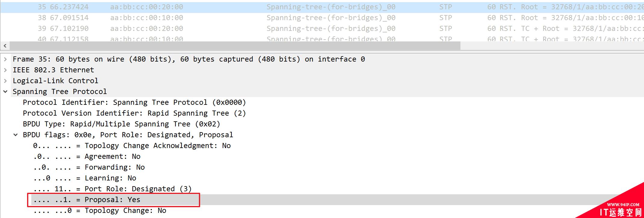Viewport: 644px width, 218px height.
Task: Click source aa:bb:cc:00:10:00 of packet 38
Action: [x=147, y=18]
